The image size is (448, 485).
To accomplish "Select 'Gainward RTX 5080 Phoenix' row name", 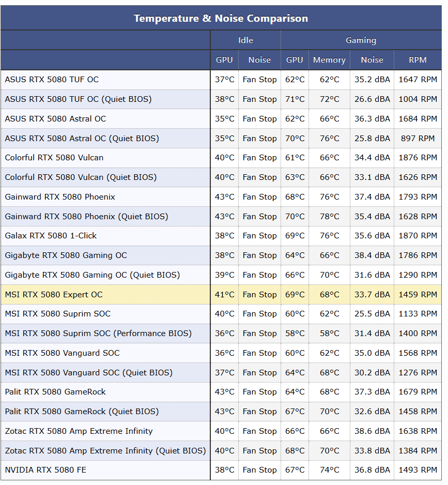I will [x=60, y=197].
